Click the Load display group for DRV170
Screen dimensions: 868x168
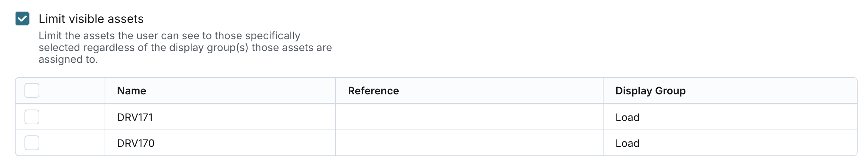[x=627, y=143]
